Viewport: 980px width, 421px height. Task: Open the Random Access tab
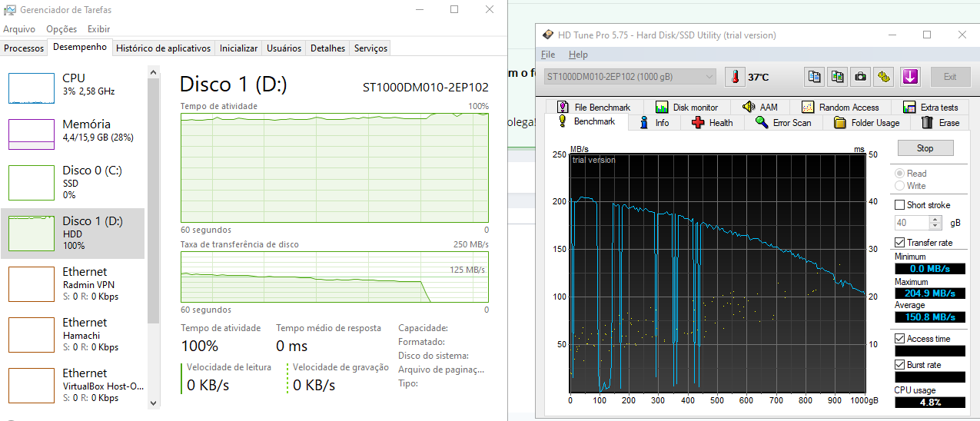[x=840, y=107]
